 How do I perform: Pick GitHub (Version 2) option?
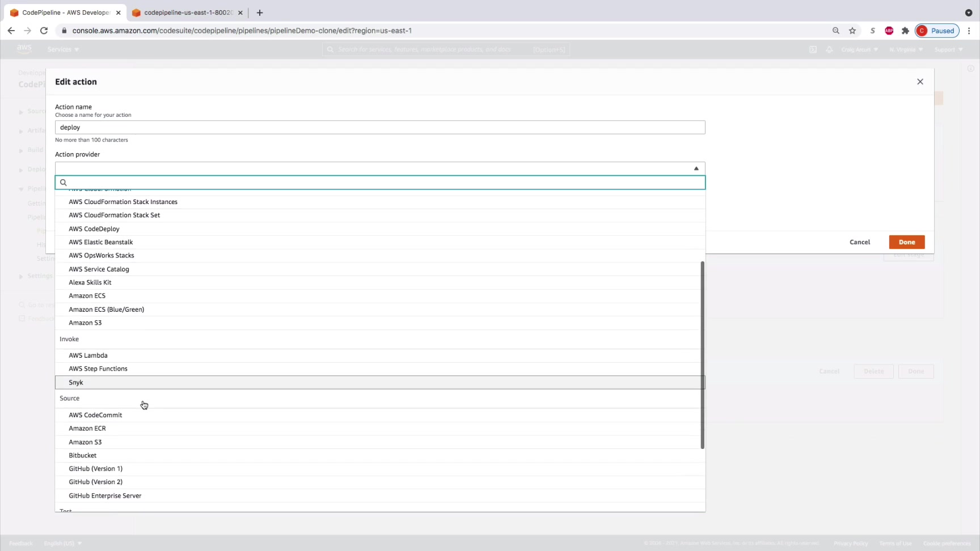tap(380, 482)
